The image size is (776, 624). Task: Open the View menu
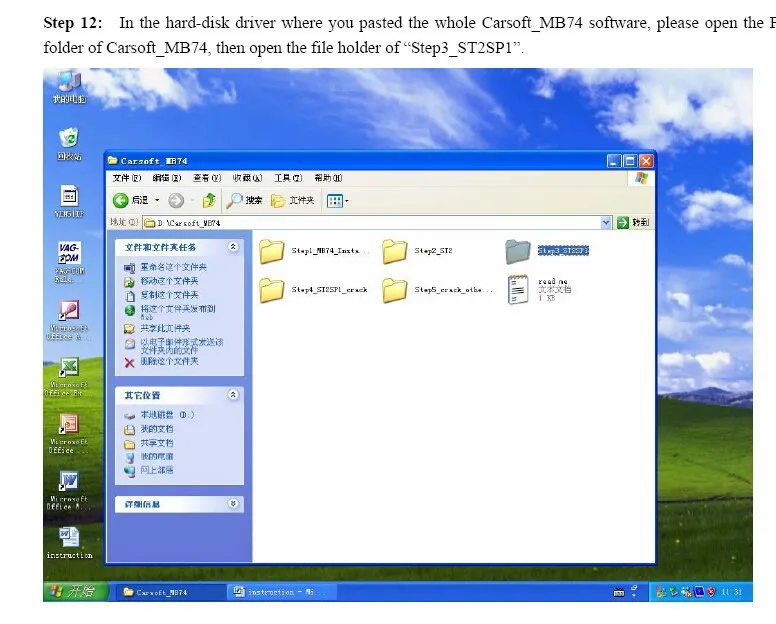pyautogui.click(x=207, y=178)
